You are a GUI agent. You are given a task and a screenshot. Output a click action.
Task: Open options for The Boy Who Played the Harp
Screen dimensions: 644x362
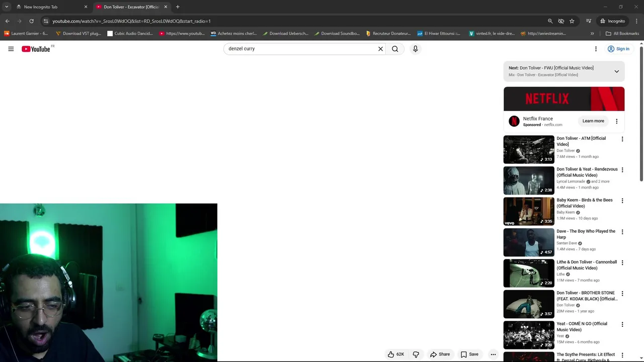tap(622, 232)
